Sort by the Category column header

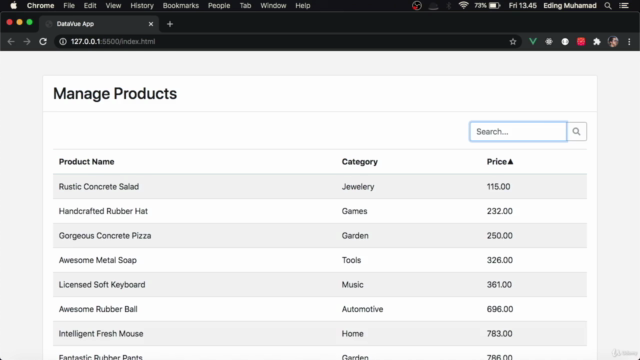click(x=360, y=162)
